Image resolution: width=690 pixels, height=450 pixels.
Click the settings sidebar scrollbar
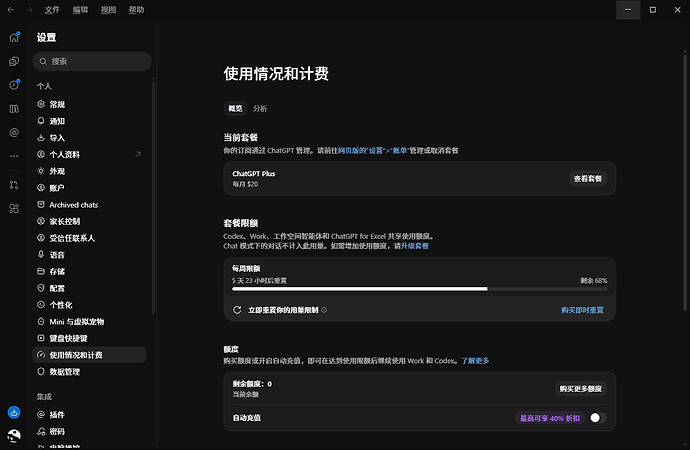153,197
